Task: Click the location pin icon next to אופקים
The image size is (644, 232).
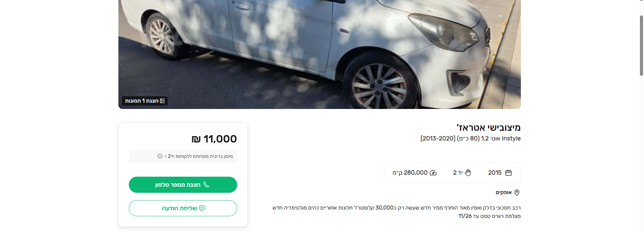Action: point(517,192)
